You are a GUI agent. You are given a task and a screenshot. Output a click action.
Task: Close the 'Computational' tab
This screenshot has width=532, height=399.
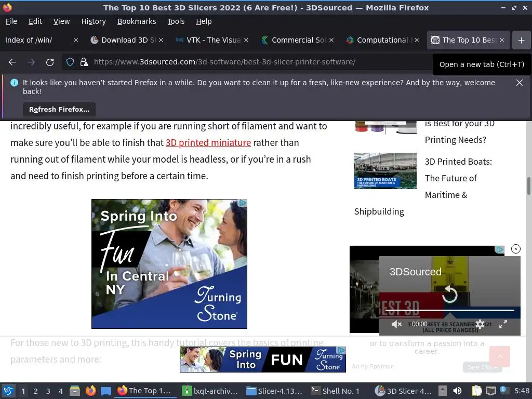click(417, 40)
